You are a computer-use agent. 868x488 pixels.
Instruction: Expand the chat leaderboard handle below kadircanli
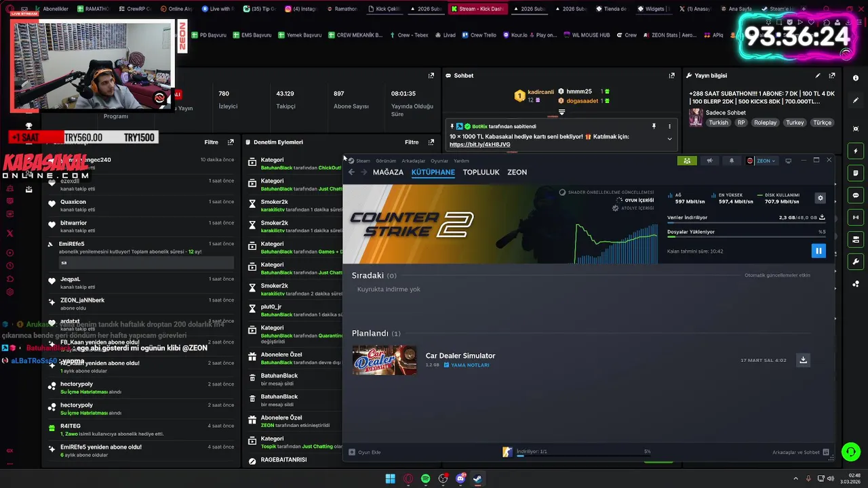click(x=561, y=112)
